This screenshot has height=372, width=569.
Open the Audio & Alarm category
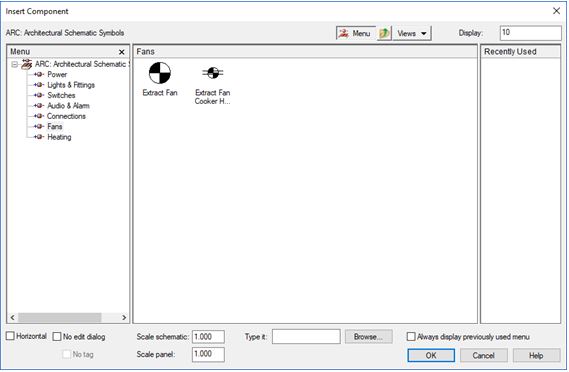[68, 106]
